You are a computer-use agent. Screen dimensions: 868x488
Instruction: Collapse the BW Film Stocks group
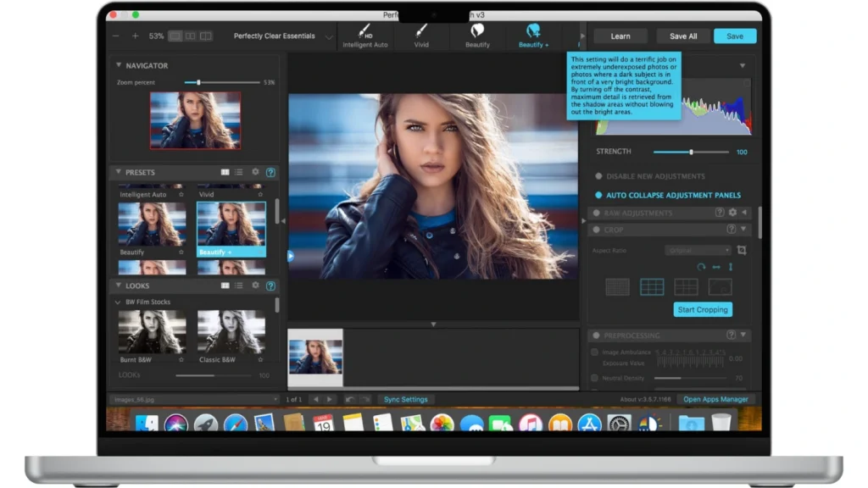pos(117,302)
